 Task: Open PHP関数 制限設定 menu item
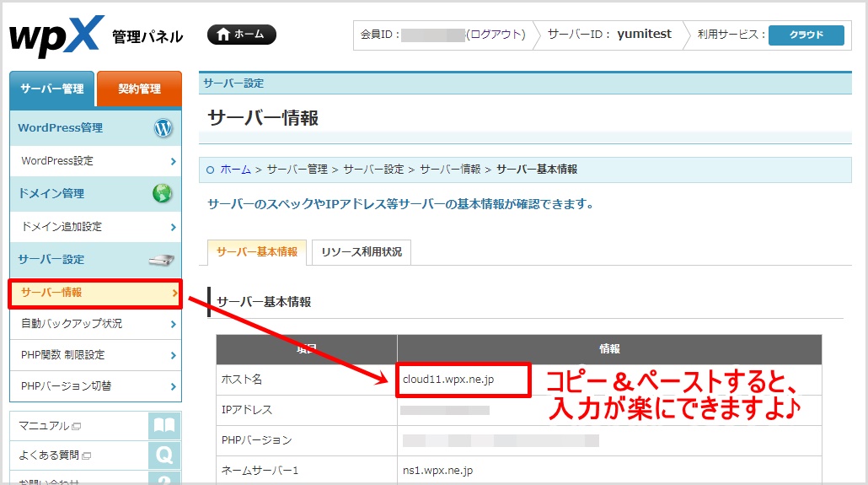[x=96, y=355]
